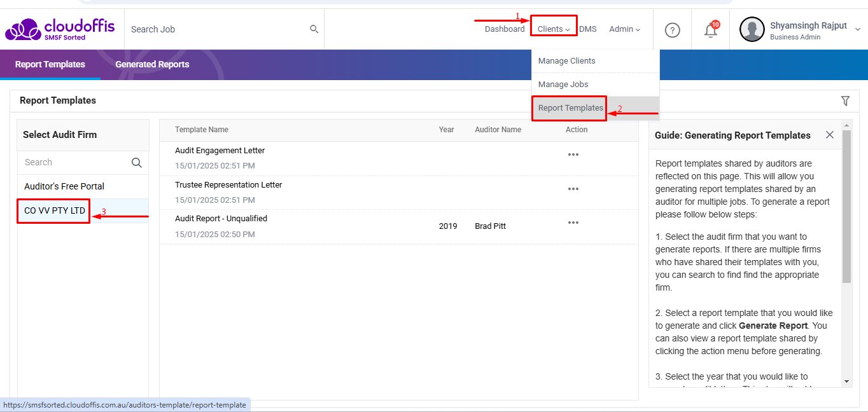This screenshot has height=412, width=868.
Task: Click the Auditor Name column header
Action: tap(498, 130)
